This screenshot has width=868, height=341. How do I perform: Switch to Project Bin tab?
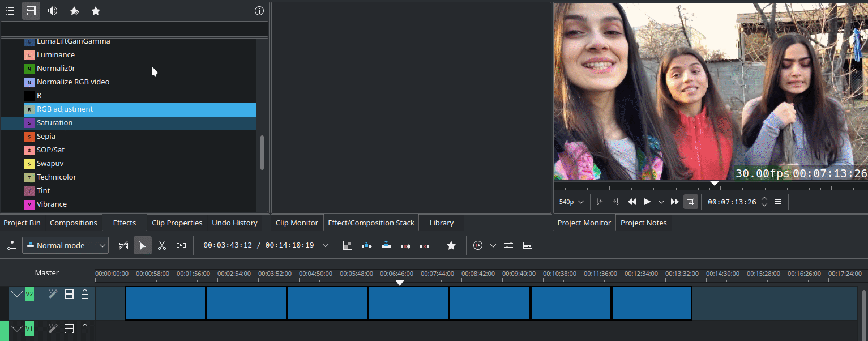click(x=22, y=223)
